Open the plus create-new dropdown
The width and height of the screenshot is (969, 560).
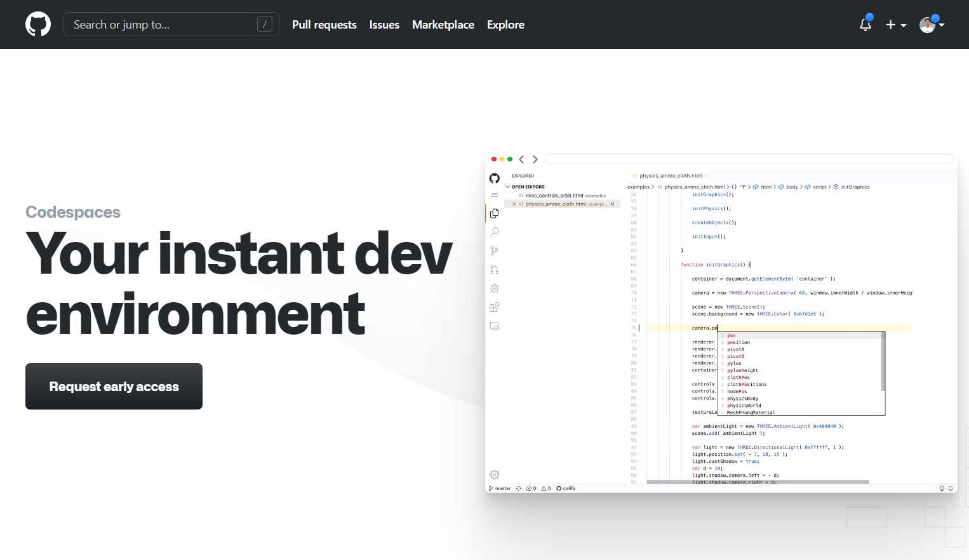(x=895, y=25)
